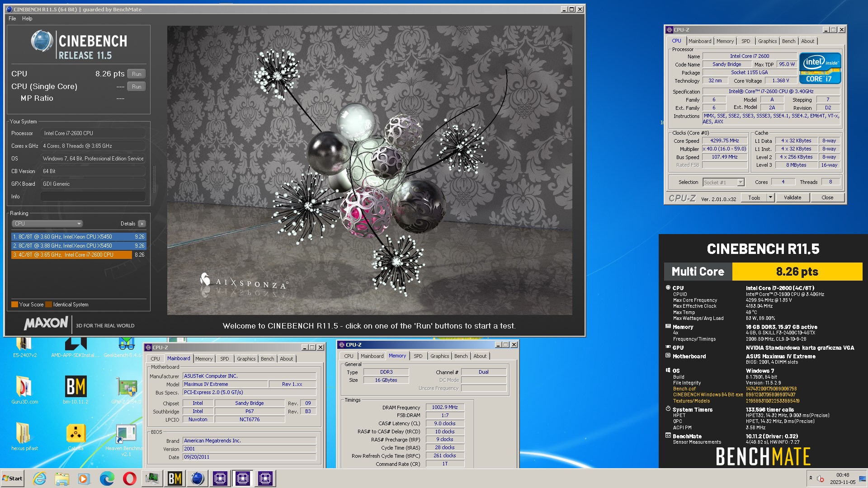Open CPU tab in Mainboard CPU-Z window
The width and height of the screenshot is (868, 488).
click(155, 359)
